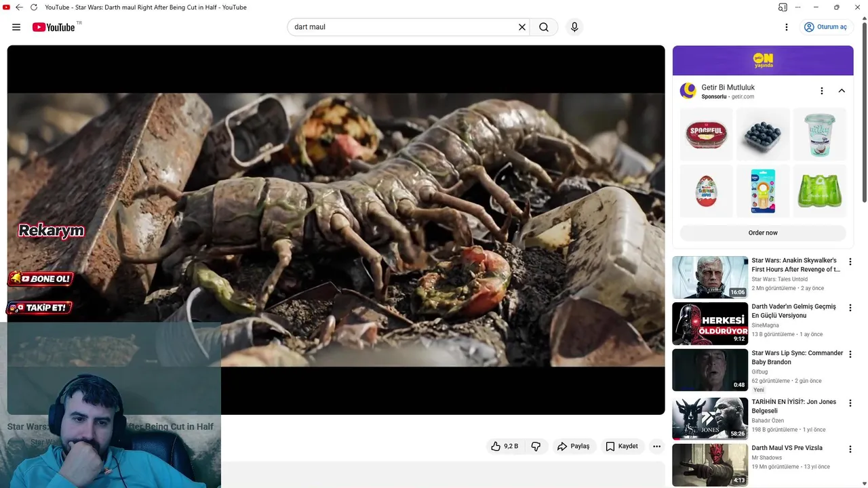Click the SineMagna channel name
The image size is (868, 488).
coord(765,325)
